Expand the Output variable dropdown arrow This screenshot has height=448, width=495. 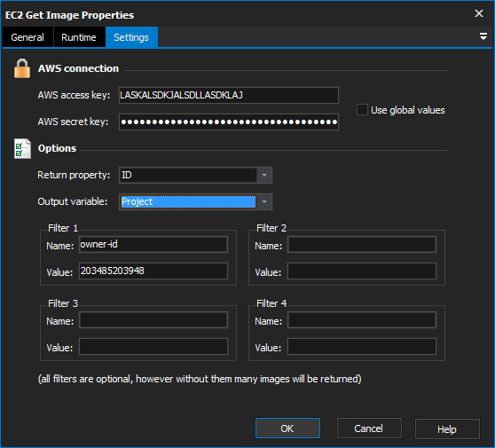tap(264, 201)
